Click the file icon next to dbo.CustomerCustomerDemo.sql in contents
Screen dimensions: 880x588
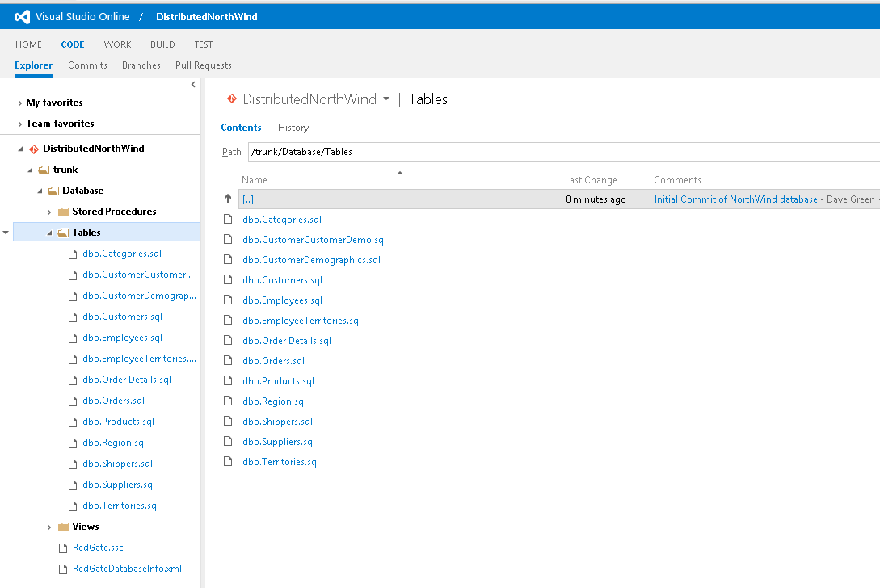point(228,239)
